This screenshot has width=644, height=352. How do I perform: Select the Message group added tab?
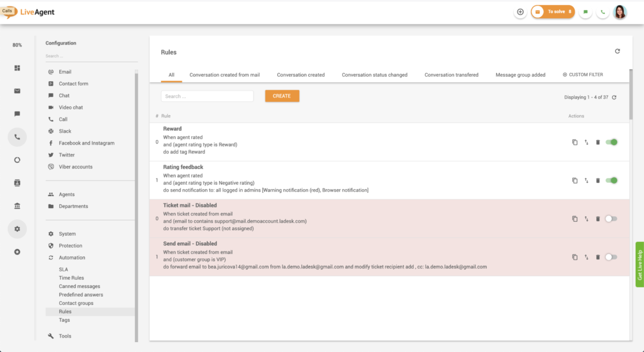click(520, 75)
